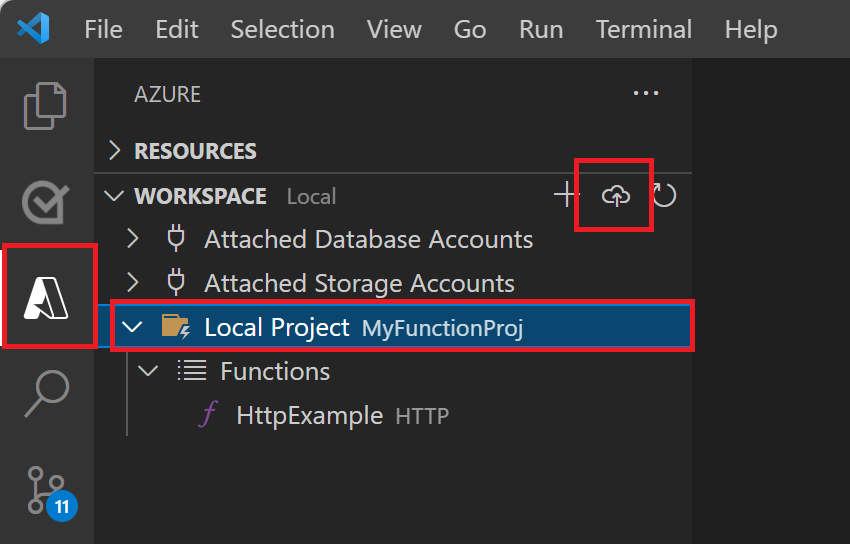Open the Explorer view in activity bar
This screenshot has width=850, height=544.
(46, 105)
